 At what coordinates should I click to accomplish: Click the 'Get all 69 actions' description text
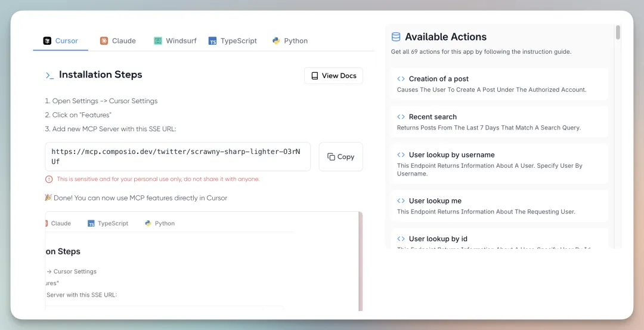pyautogui.click(x=481, y=52)
